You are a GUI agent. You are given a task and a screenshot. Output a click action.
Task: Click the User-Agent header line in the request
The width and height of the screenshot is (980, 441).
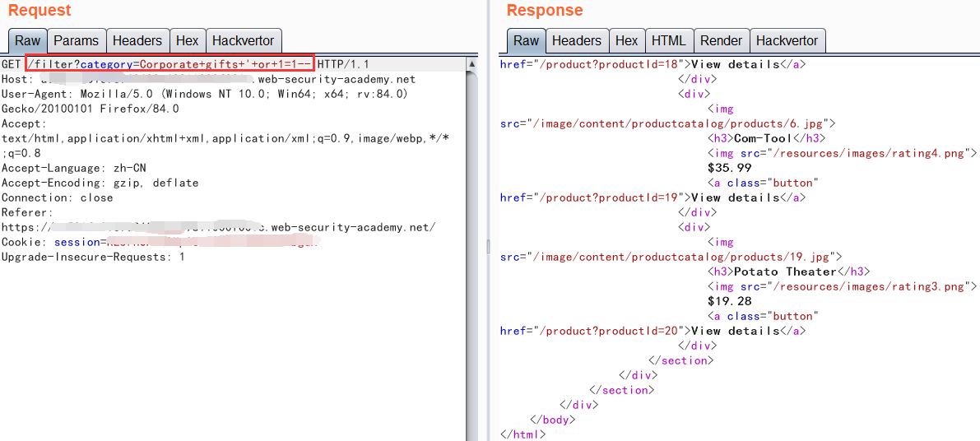click(x=204, y=94)
